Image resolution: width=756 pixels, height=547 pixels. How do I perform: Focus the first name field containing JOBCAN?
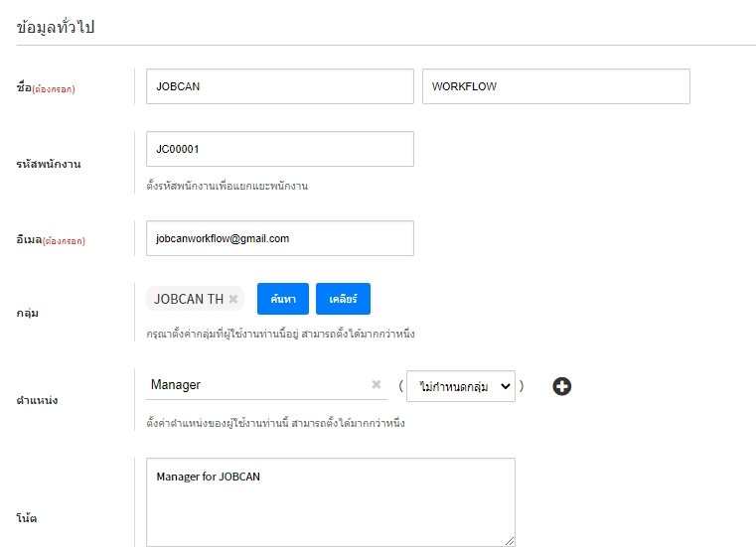pos(279,86)
